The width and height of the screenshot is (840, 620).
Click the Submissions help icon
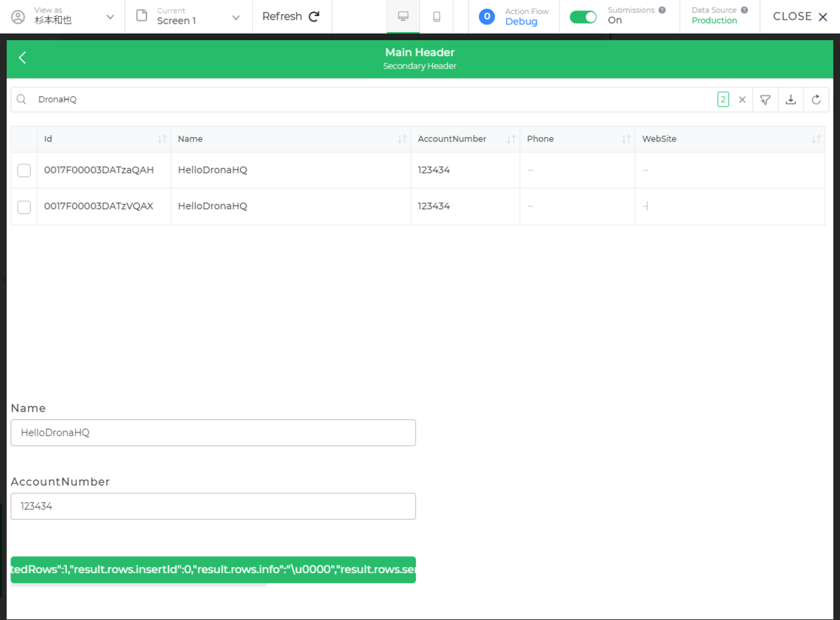(662, 10)
